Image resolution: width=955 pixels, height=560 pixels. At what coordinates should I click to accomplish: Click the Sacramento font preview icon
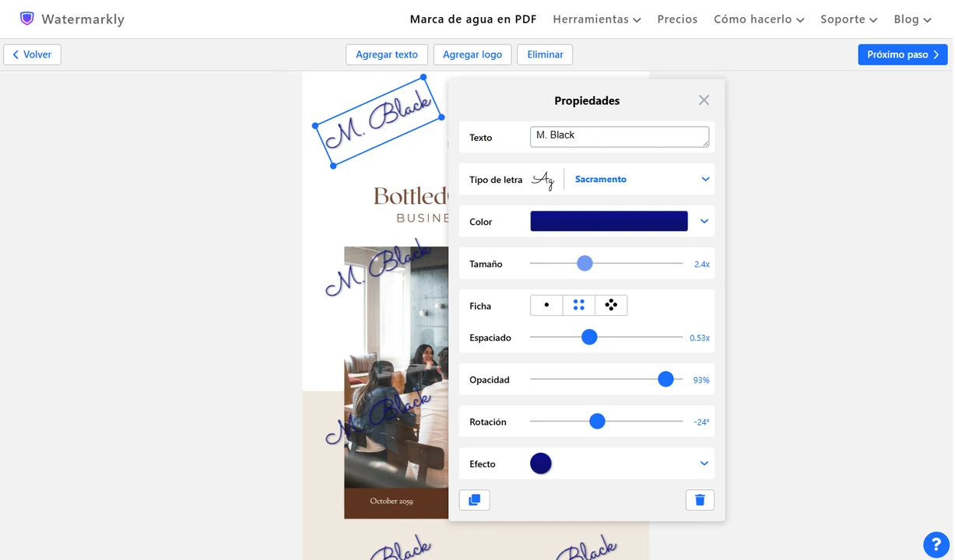(x=543, y=180)
